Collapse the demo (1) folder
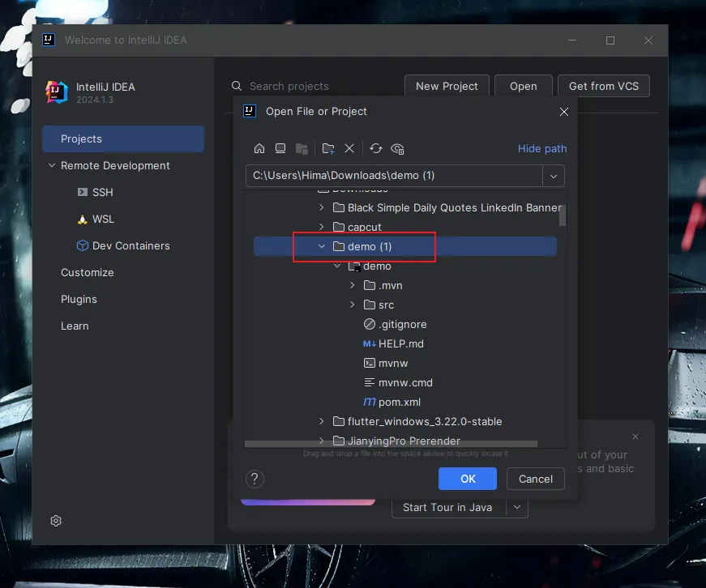The image size is (706, 588). tap(322, 246)
